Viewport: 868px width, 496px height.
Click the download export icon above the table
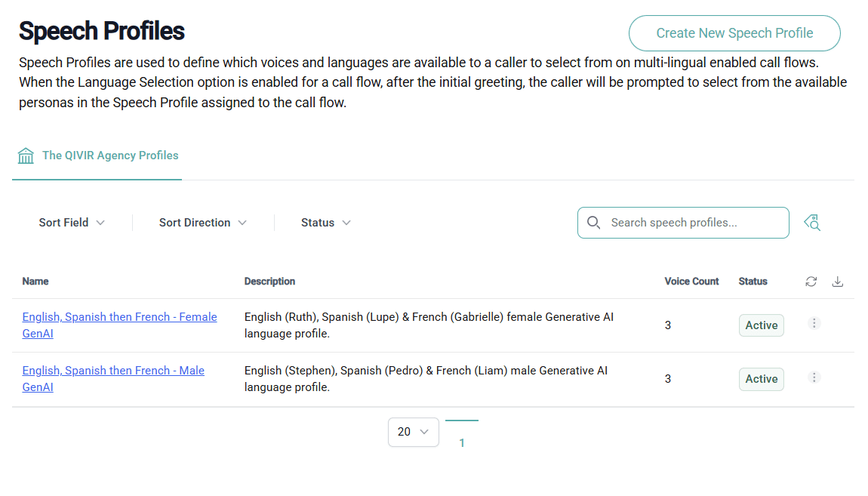click(x=838, y=281)
